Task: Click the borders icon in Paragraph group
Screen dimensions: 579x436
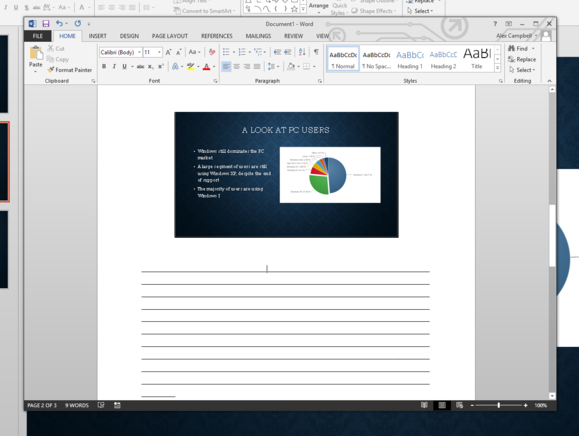Action: 306,66
